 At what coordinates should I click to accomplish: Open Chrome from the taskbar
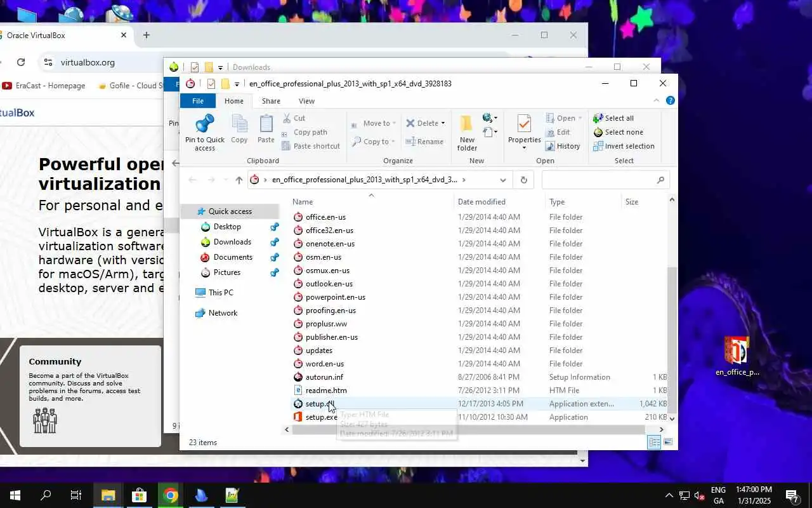[170, 495]
